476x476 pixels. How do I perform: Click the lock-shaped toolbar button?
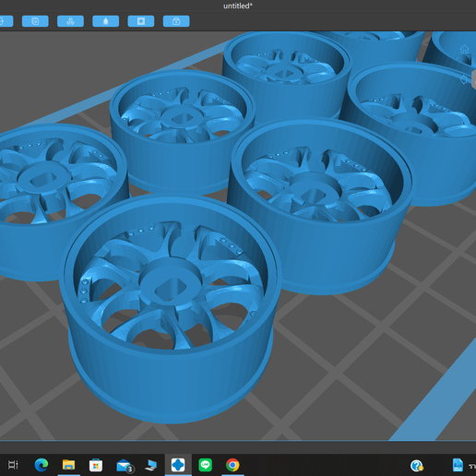(176, 21)
